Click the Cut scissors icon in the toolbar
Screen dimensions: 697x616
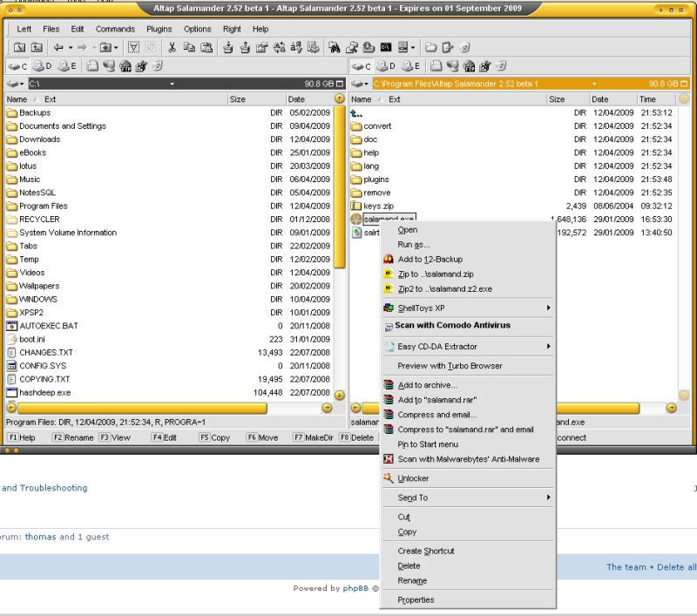172,47
